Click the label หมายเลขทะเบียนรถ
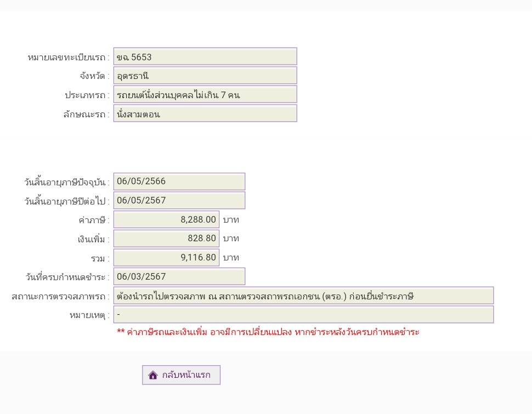Viewport: 532px width, 414px height. click(69, 58)
